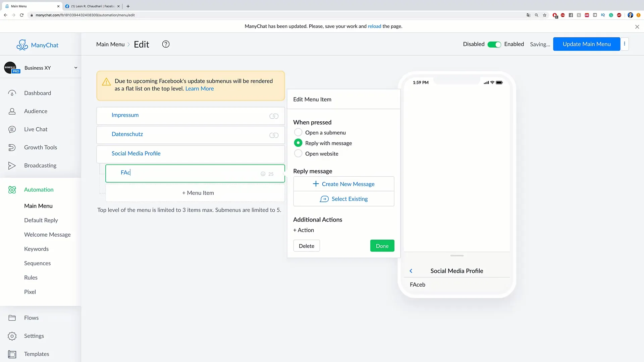
Task: Click the green Done button
Action: pyautogui.click(x=382, y=246)
